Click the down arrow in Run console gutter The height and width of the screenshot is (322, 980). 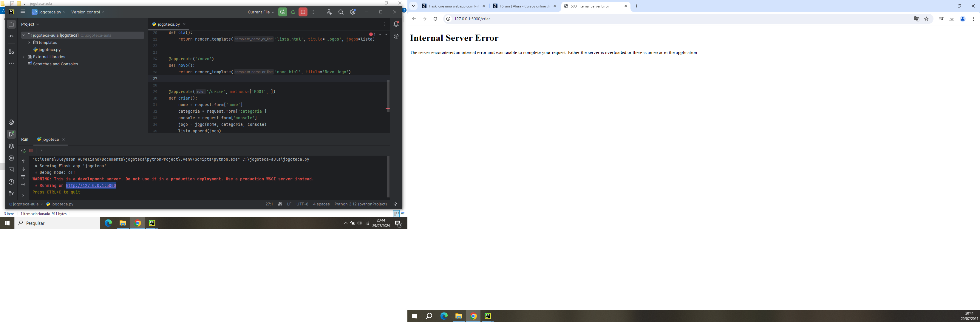[x=23, y=169]
